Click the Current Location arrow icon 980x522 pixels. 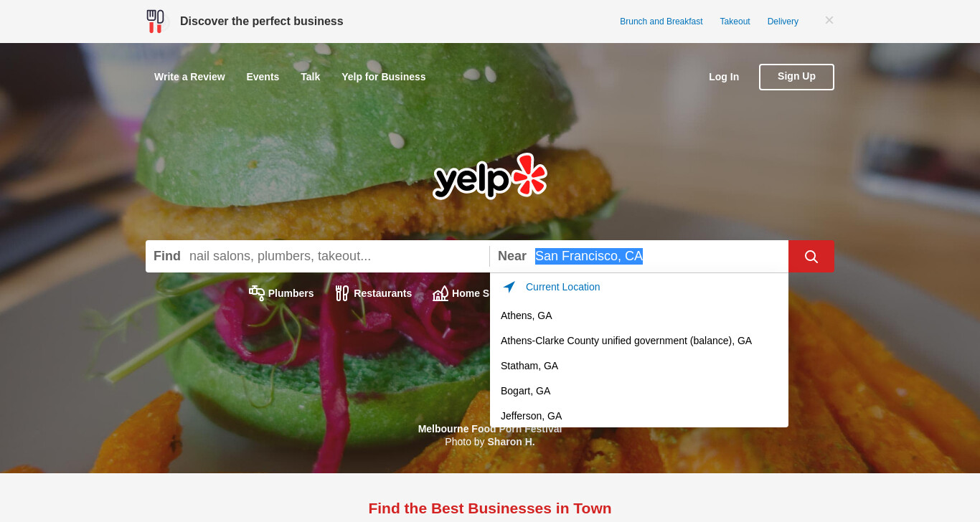[x=509, y=287]
